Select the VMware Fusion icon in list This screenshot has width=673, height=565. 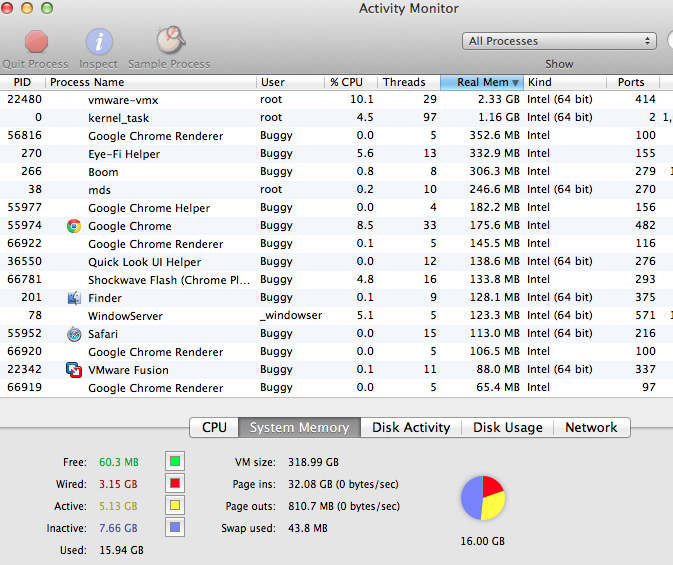pyautogui.click(x=74, y=370)
